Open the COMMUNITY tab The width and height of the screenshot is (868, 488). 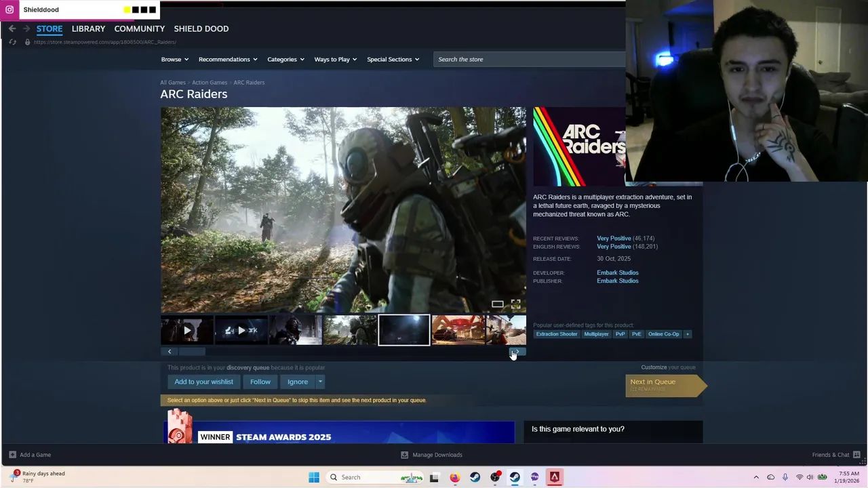click(x=140, y=28)
